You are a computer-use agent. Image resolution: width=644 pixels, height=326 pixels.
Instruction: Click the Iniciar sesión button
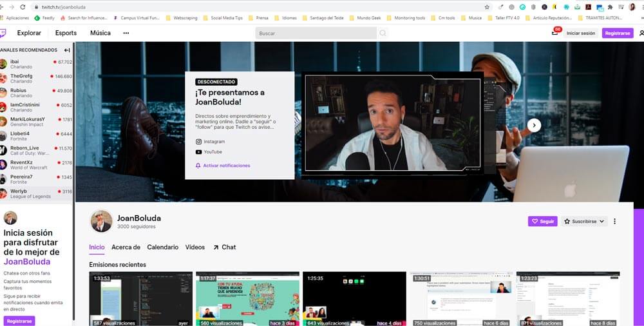[581, 34]
